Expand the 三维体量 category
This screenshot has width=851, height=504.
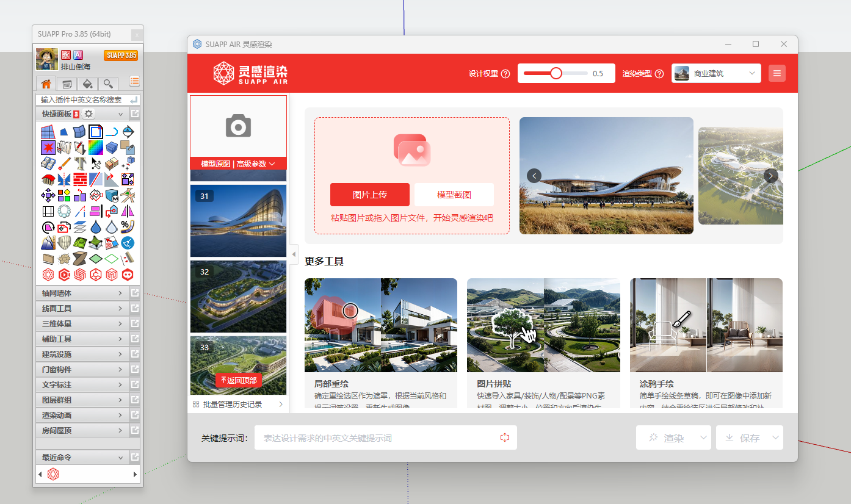point(82,323)
